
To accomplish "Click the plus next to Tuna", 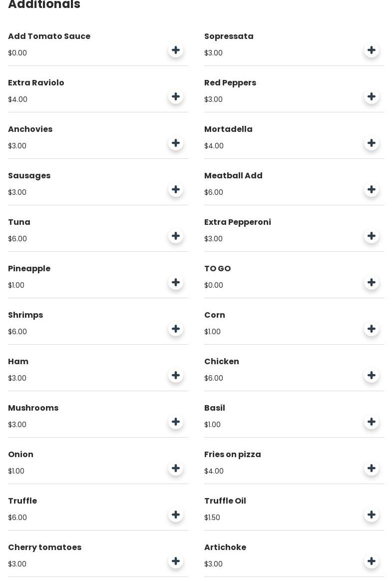I will 176,236.
